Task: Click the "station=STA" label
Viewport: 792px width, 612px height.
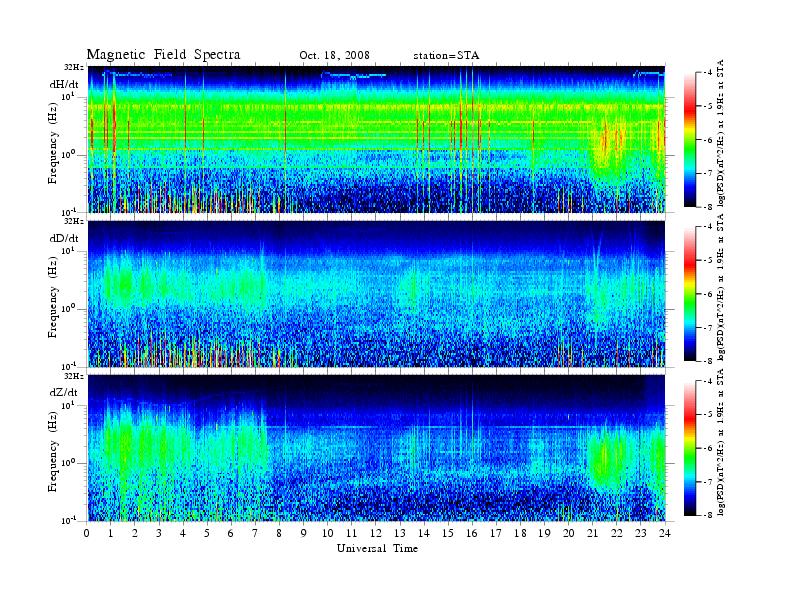Action: (x=446, y=56)
